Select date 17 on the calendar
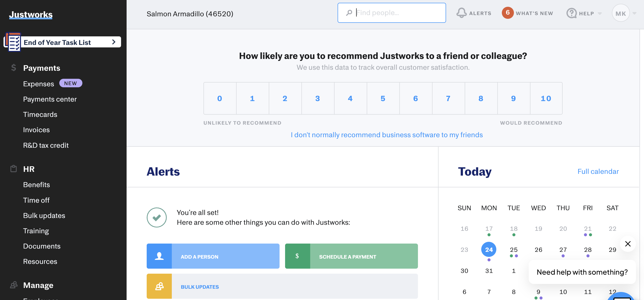 tap(489, 229)
